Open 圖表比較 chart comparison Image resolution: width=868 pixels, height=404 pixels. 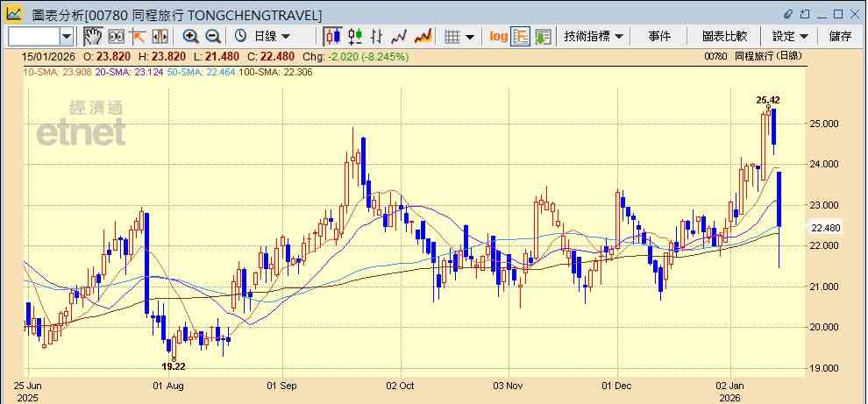coord(724,37)
